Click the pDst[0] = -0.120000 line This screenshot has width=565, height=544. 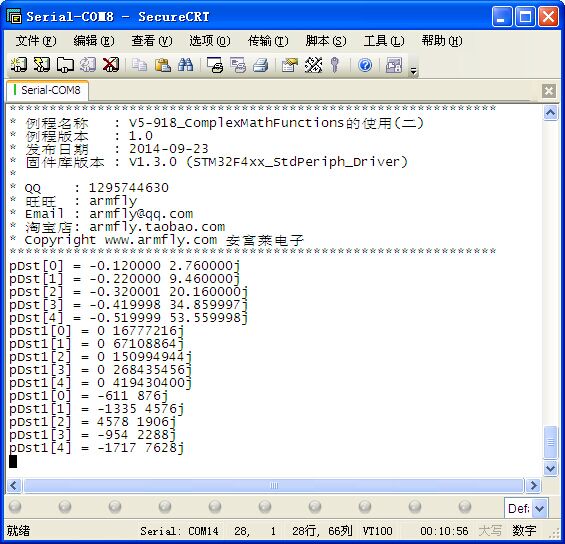coord(125,266)
